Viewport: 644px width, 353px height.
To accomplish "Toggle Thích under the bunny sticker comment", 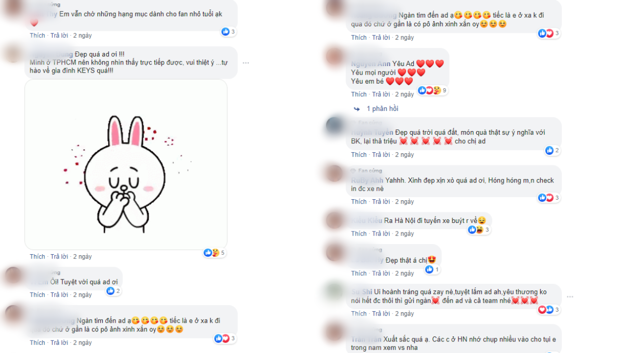I will tap(37, 257).
